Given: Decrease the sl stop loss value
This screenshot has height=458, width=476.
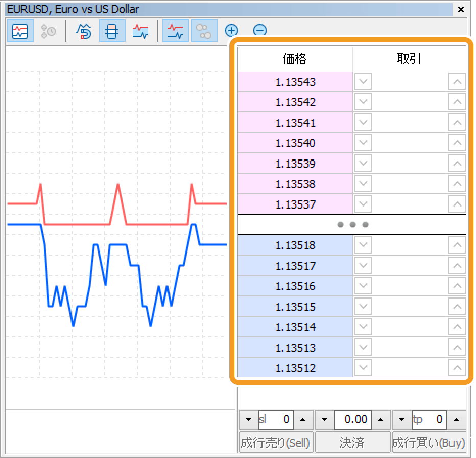Looking at the screenshot, I should click(249, 420).
